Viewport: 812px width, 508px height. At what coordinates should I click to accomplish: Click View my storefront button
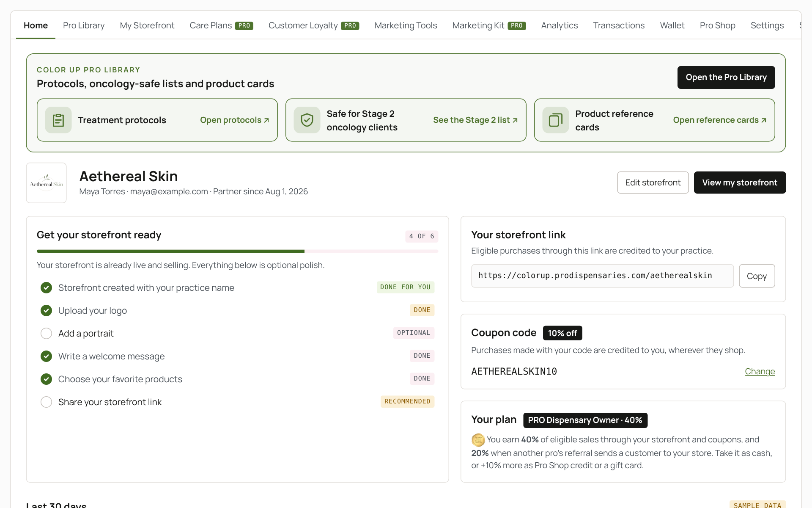(x=740, y=182)
